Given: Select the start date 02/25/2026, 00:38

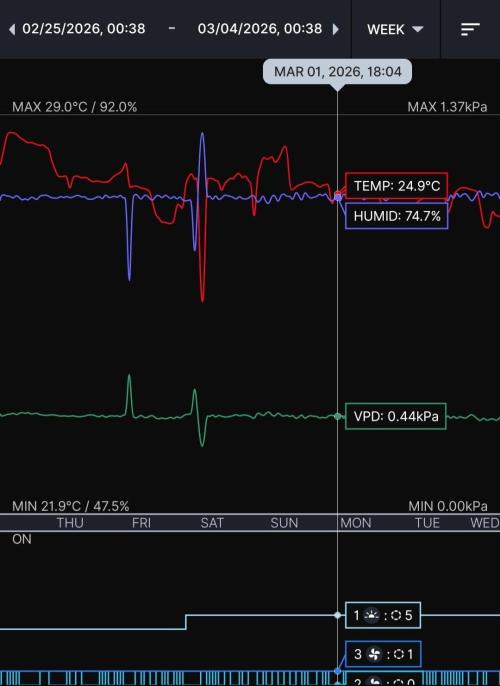Looking at the screenshot, I should pyautogui.click(x=84, y=29).
